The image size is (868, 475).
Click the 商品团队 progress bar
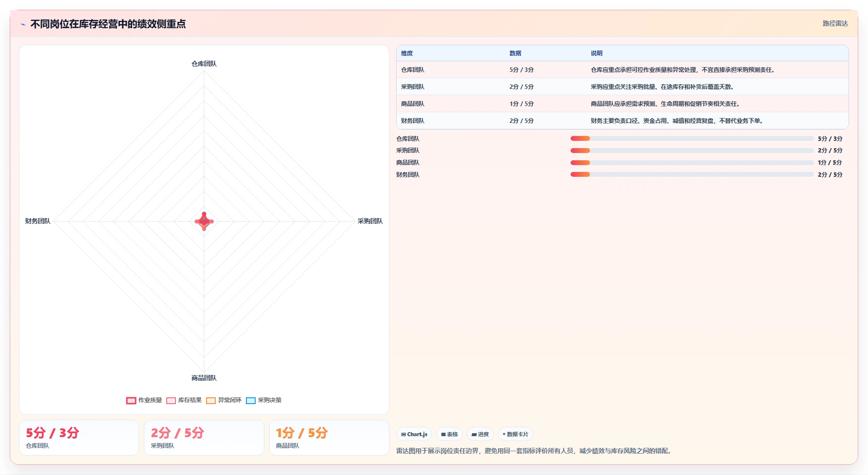tap(692, 163)
